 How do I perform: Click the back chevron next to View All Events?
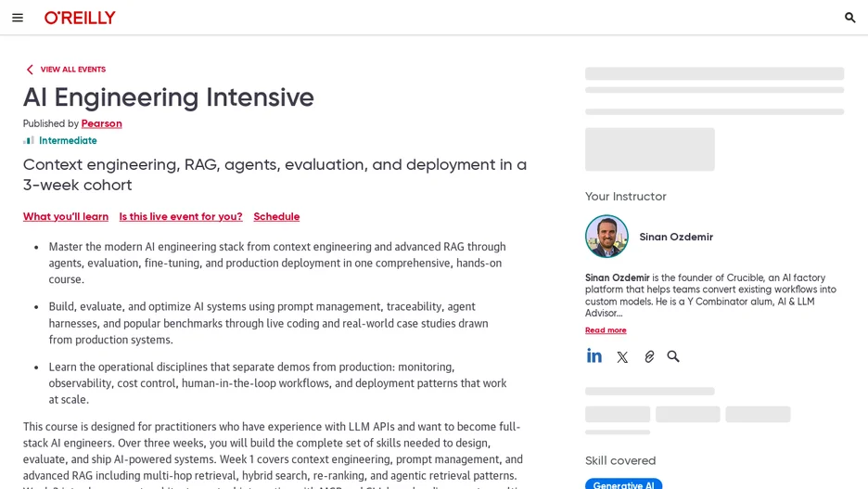tap(30, 70)
